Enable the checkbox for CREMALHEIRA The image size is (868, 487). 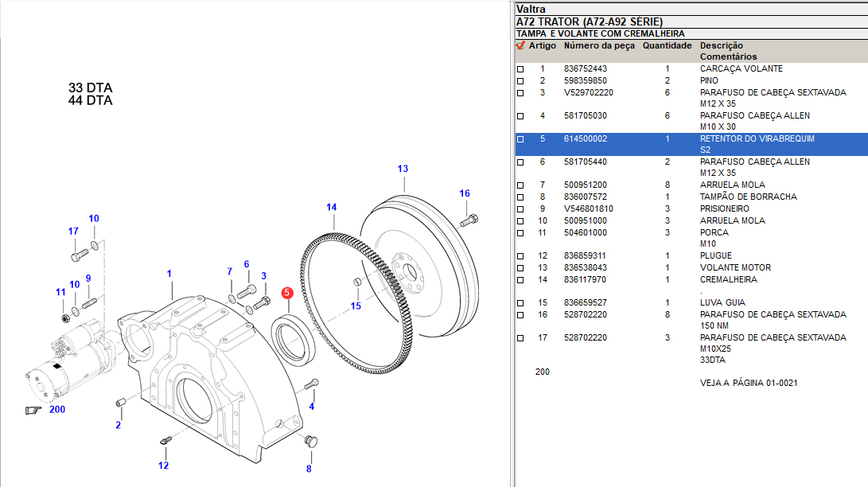tap(520, 280)
